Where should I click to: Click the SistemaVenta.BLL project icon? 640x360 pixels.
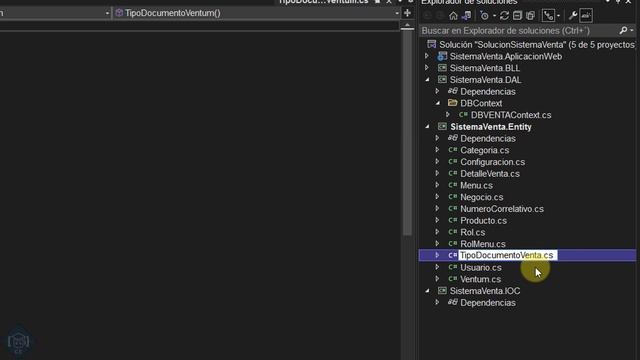pos(442,68)
